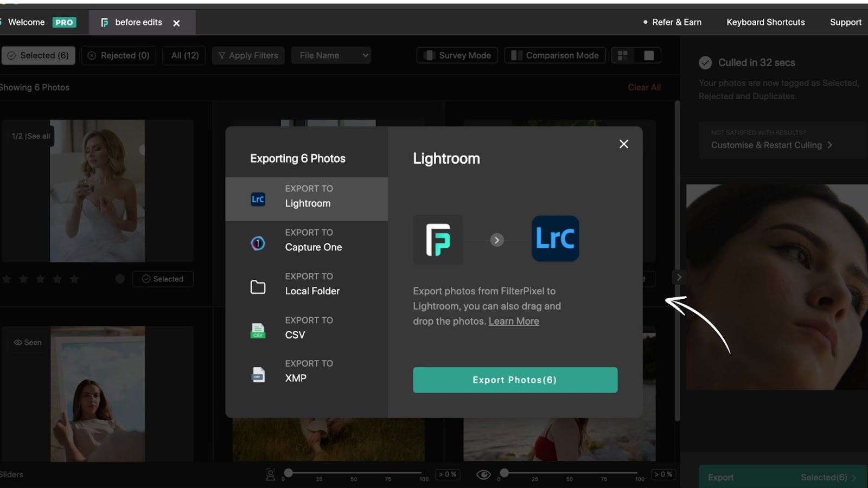Close the before edits tab
The height and width of the screenshot is (488, 868).
pos(176,23)
